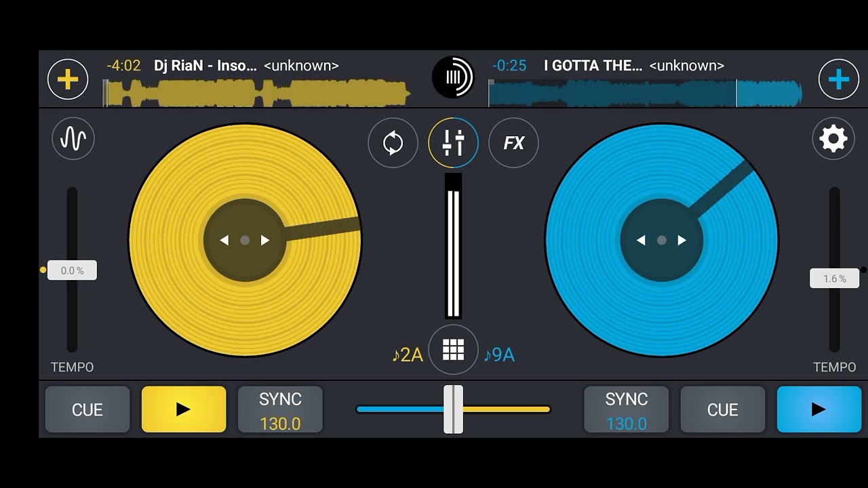Nudge yellow deck forward with right arrow

click(265, 240)
